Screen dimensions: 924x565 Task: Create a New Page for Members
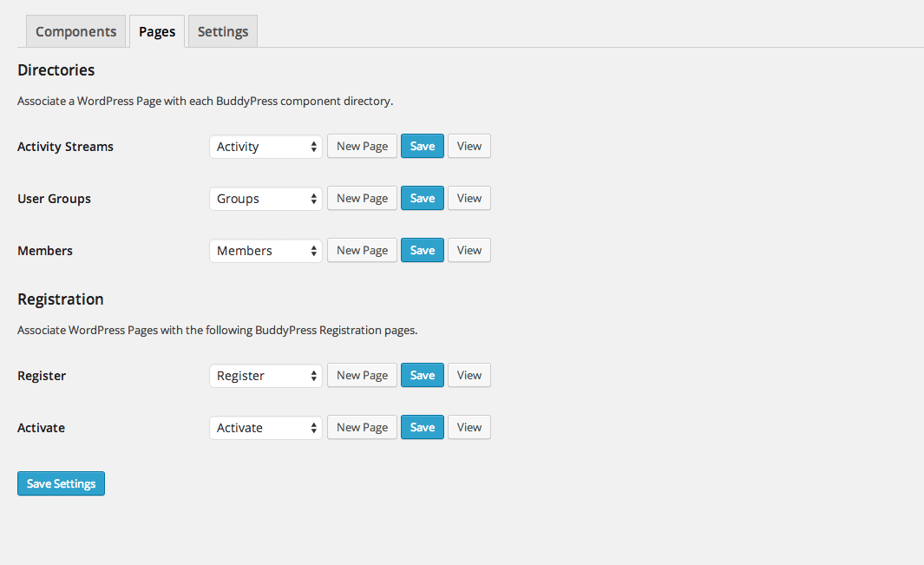(x=362, y=250)
